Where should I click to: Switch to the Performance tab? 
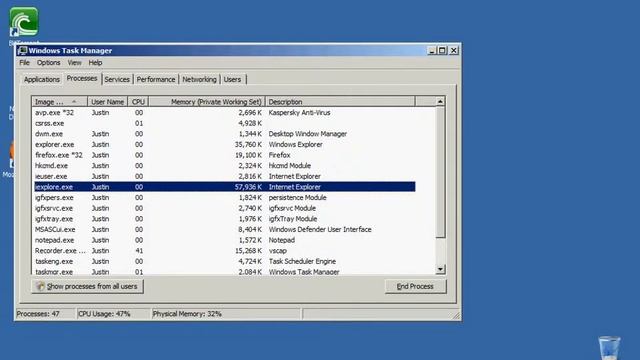point(156,80)
